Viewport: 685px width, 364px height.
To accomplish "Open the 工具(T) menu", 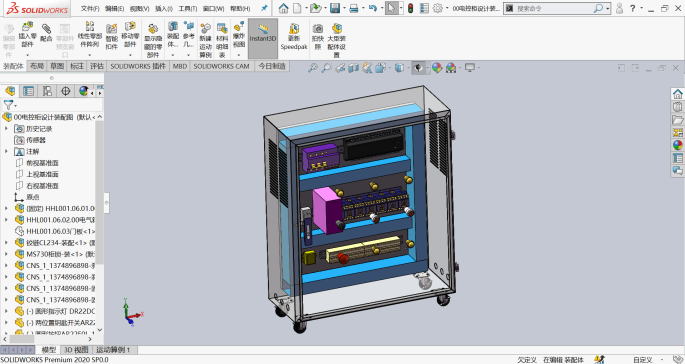I will pyautogui.click(x=188, y=8).
